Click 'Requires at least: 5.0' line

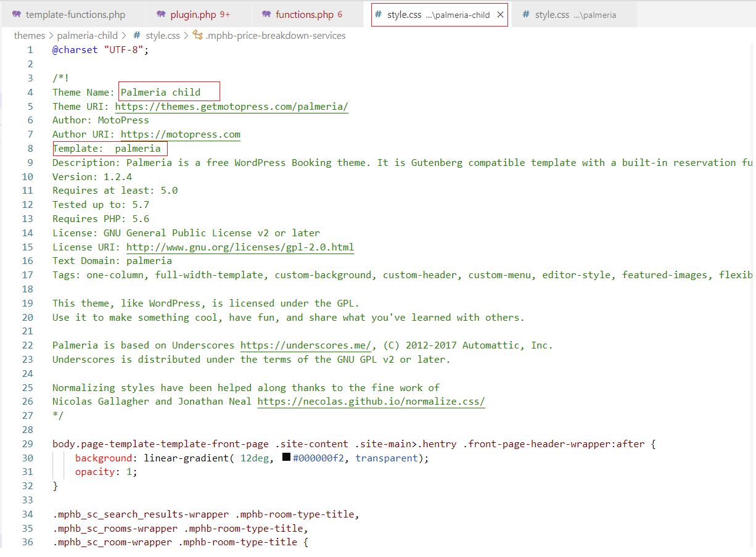pos(115,191)
